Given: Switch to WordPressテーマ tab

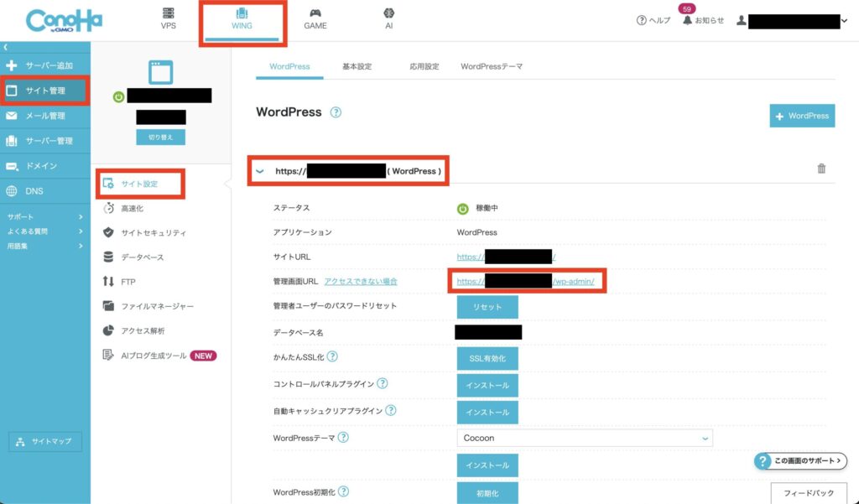Looking at the screenshot, I should (492, 67).
